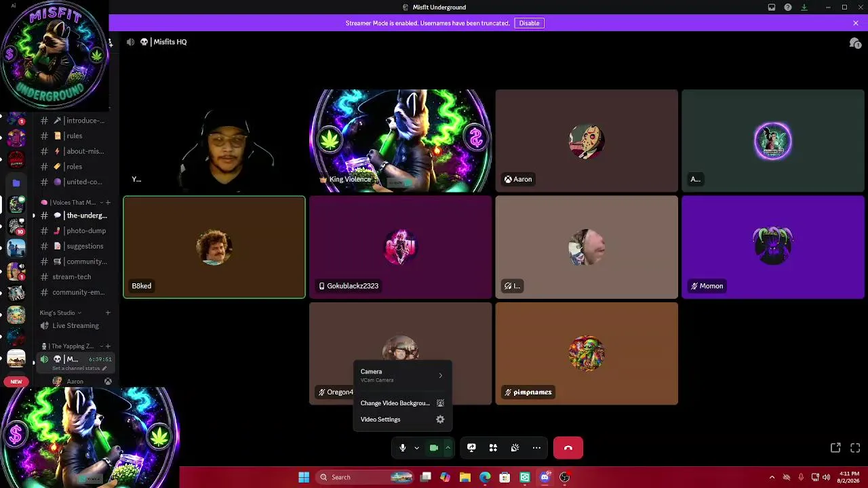Open Microsoft Store from the taskbar
Image resolution: width=868 pixels, height=488 pixels.
(x=505, y=477)
